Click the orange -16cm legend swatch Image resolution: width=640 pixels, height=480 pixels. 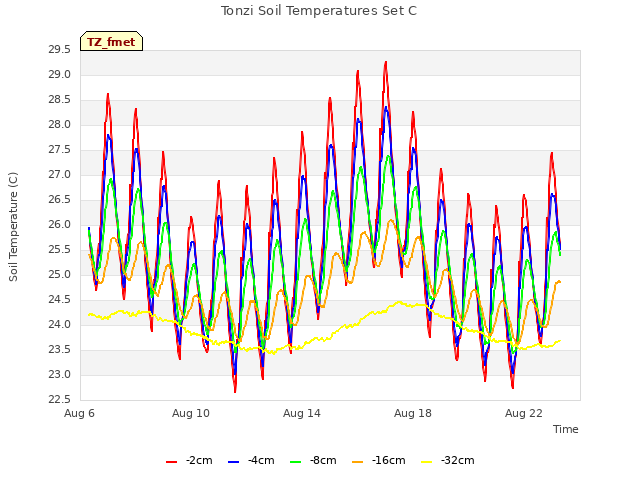tap(358, 462)
